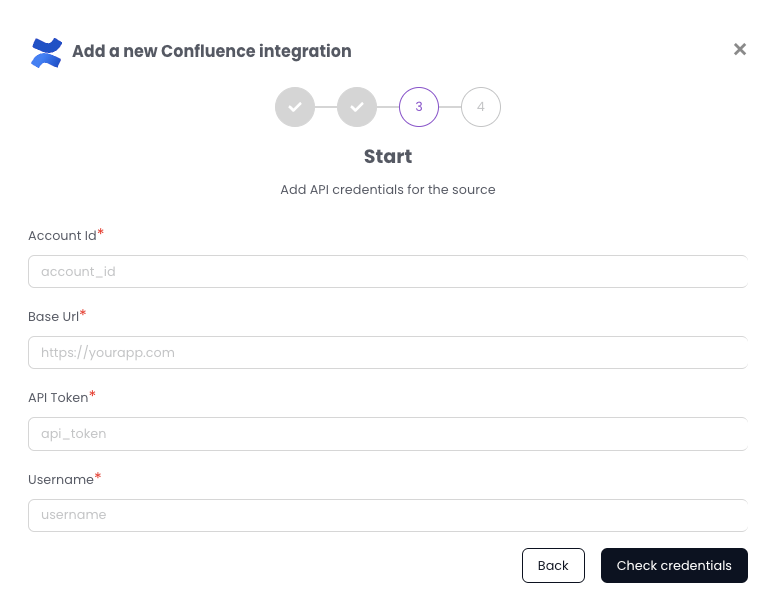Click into the Base Url field
The width and height of the screenshot is (783, 613).
click(x=388, y=352)
